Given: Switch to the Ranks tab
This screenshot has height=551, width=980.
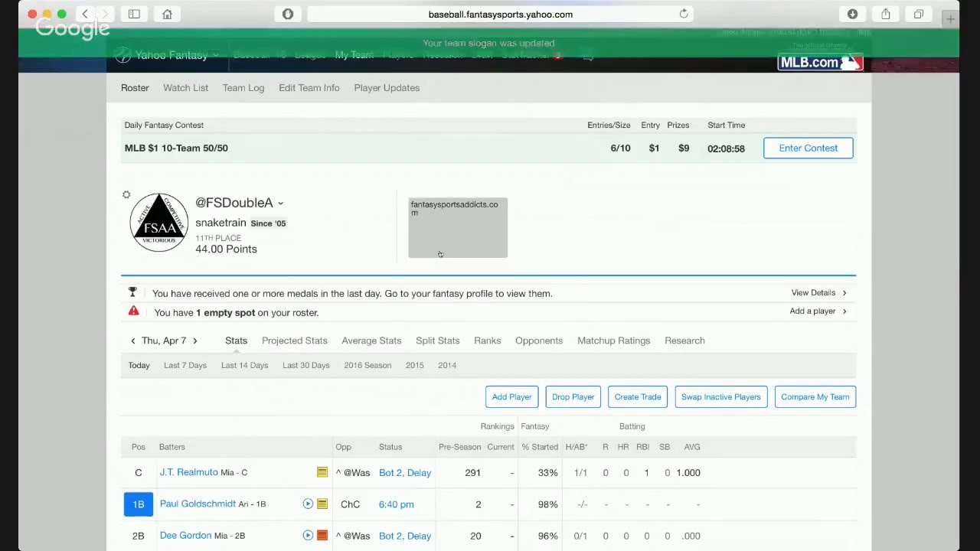Looking at the screenshot, I should (487, 341).
